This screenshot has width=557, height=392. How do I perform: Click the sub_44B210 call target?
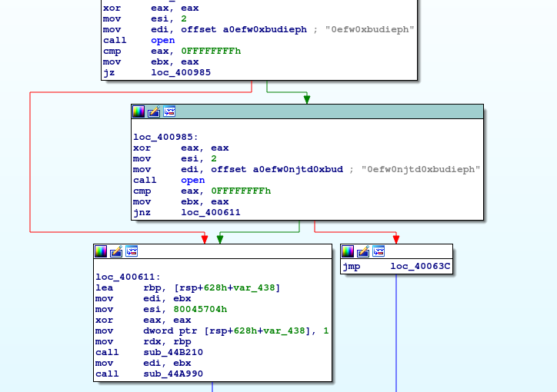click(173, 352)
